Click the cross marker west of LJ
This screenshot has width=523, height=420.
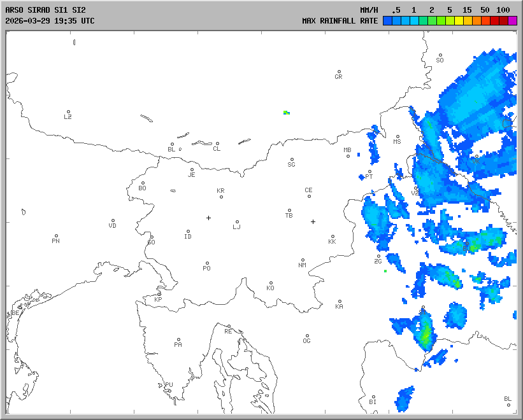pyautogui.click(x=208, y=218)
